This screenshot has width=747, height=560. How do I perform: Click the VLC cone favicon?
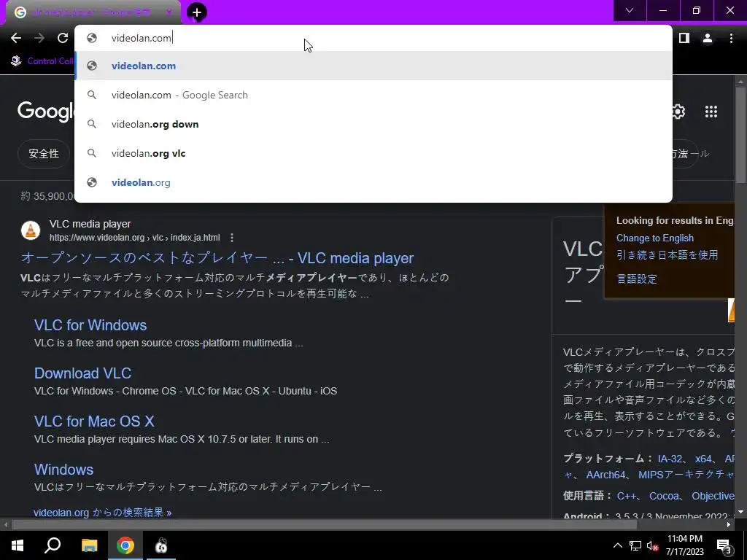pyautogui.click(x=31, y=230)
